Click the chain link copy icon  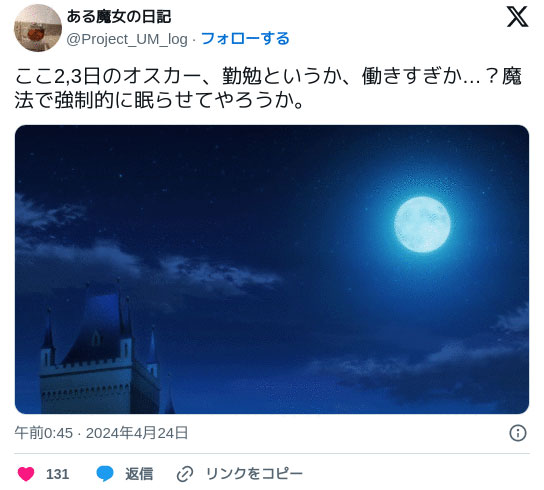point(185,474)
